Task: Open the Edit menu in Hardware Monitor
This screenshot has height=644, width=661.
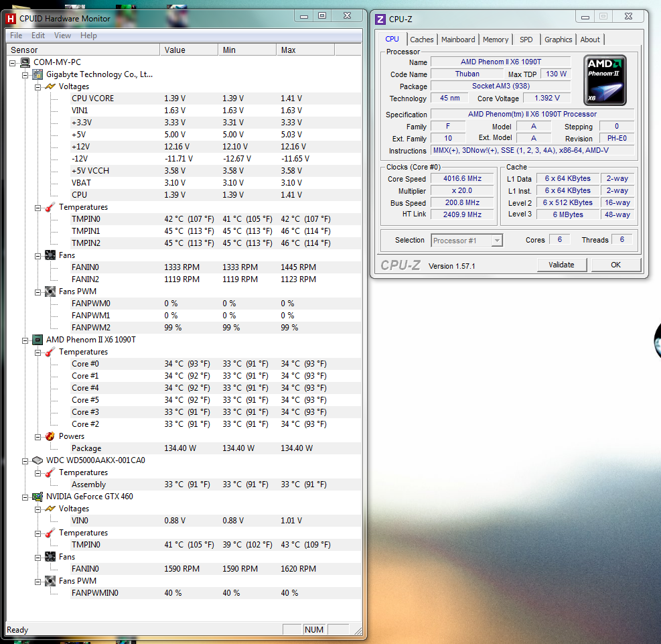Action: [x=38, y=36]
